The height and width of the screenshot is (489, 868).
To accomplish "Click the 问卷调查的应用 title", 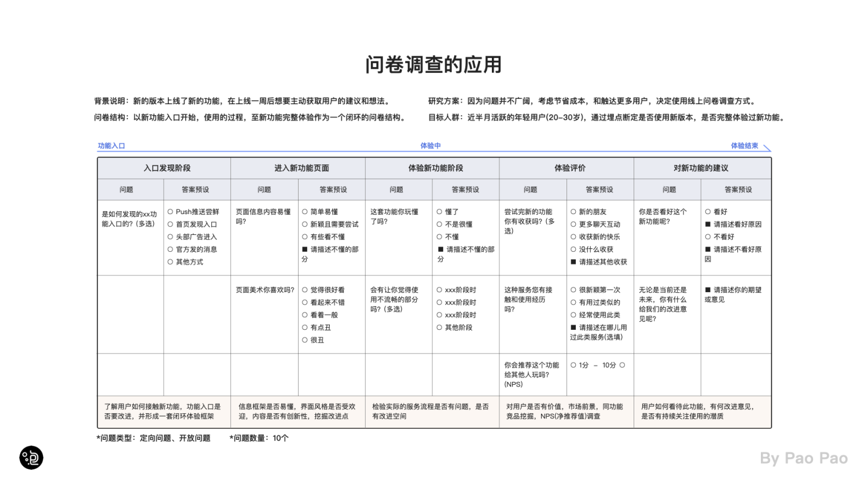I will click(x=433, y=65).
